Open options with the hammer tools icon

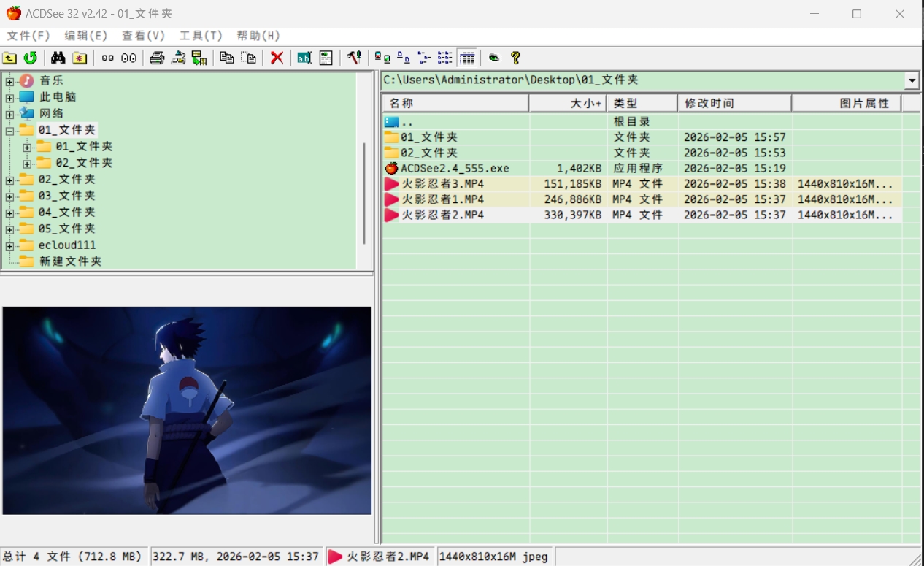354,58
